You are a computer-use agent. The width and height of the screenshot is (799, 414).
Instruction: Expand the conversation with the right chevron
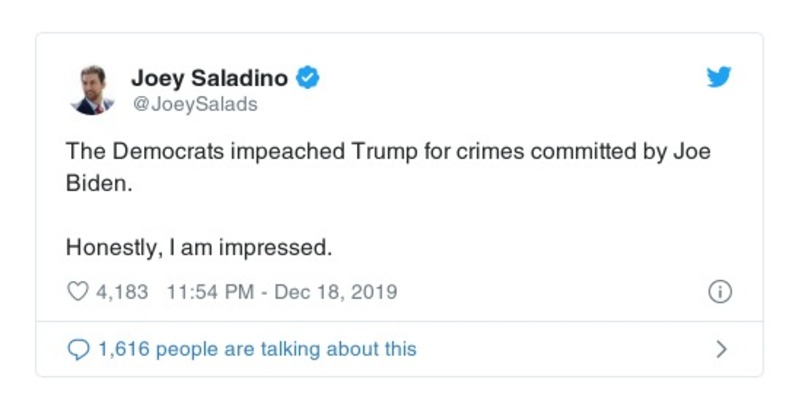tap(721, 349)
